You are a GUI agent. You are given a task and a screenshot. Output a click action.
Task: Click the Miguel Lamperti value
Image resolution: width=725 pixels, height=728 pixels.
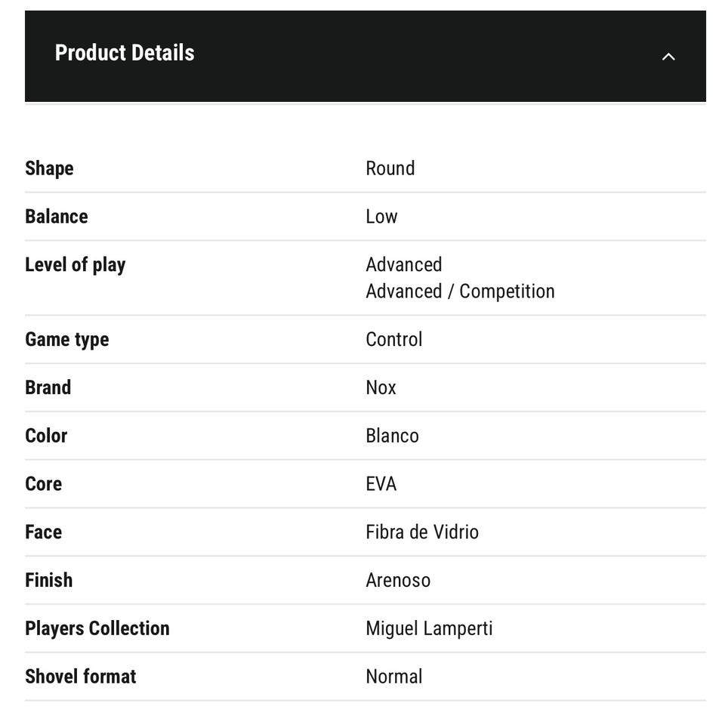pyautogui.click(x=429, y=628)
